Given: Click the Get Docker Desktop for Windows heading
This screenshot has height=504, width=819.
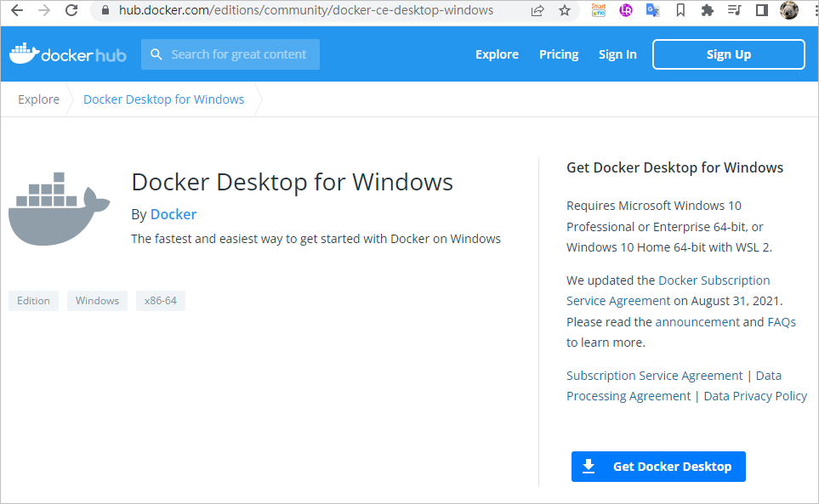Looking at the screenshot, I should pyautogui.click(x=674, y=167).
